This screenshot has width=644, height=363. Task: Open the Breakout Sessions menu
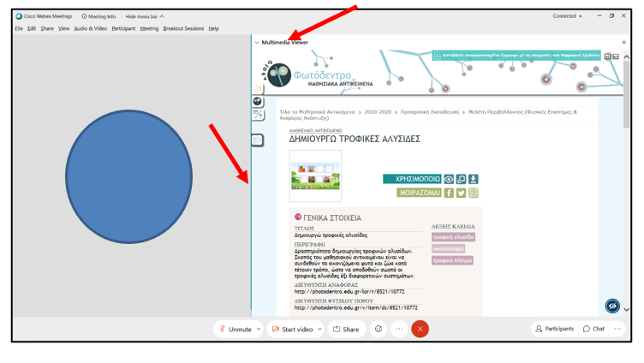(x=183, y=28)
